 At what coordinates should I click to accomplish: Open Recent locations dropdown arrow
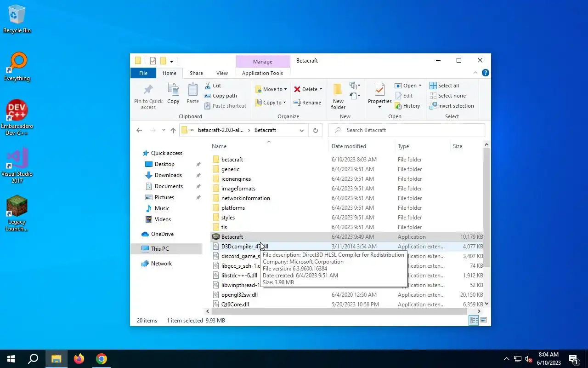[x=164, y=130]
